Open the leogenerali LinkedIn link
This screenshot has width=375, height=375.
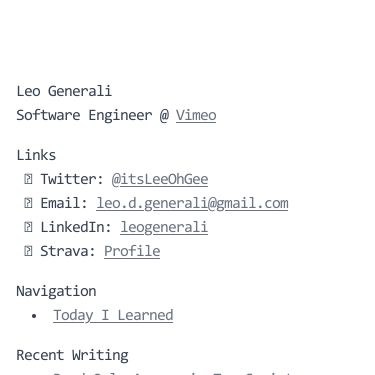click(x=164, y=227)
